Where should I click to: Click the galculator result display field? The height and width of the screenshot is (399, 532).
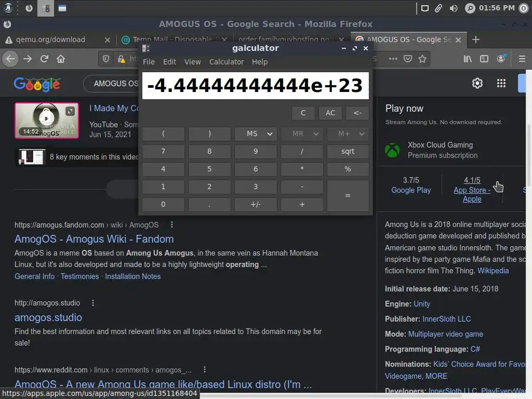[x=256, y=86]
